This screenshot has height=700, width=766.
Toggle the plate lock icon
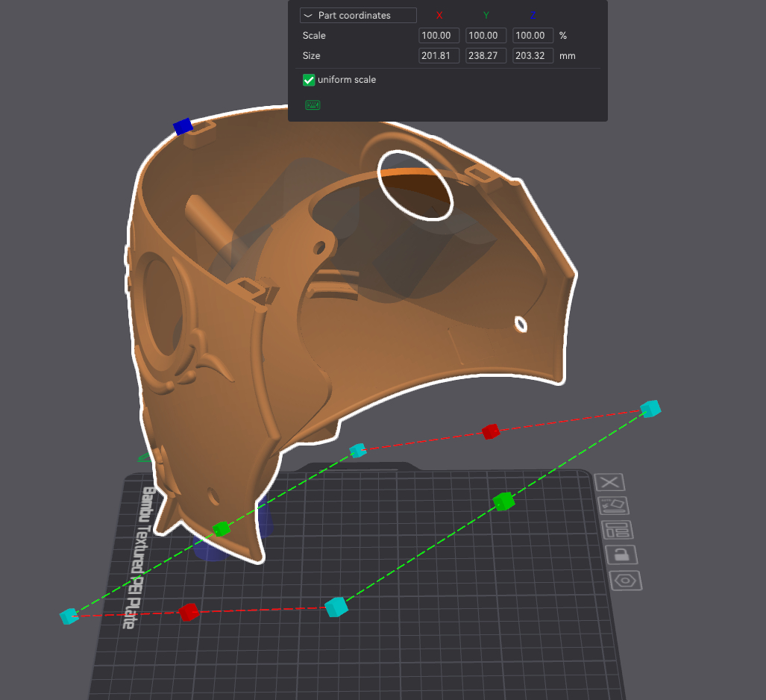[x=621, y=554]
